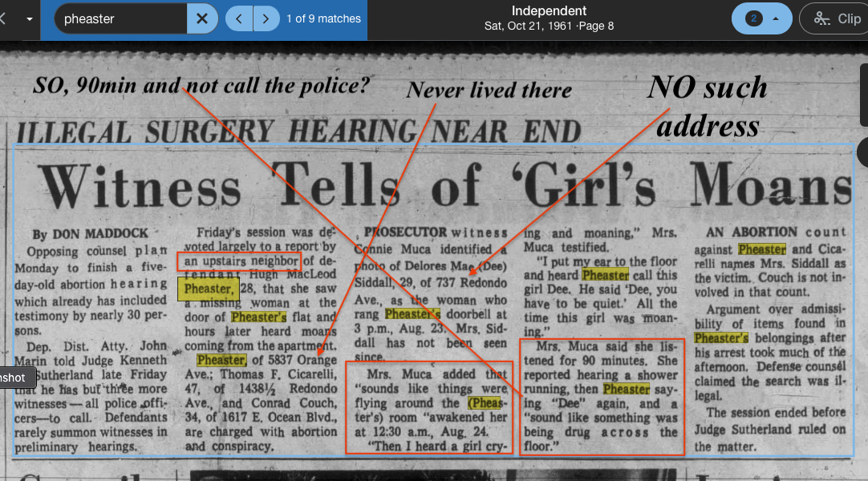Click the "1 of 9 matches" counter

pyautogui.click(x=323, y=18)
